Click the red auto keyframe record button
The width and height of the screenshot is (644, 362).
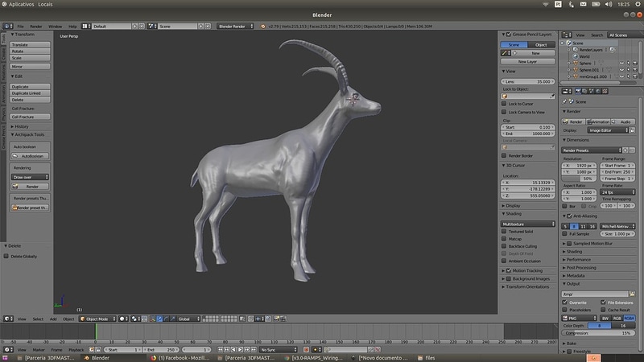click(x=306, y=350)
